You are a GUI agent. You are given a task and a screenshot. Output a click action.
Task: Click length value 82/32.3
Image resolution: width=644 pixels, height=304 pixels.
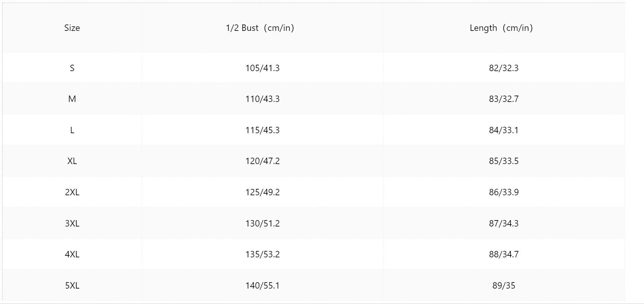click(504, 68)
